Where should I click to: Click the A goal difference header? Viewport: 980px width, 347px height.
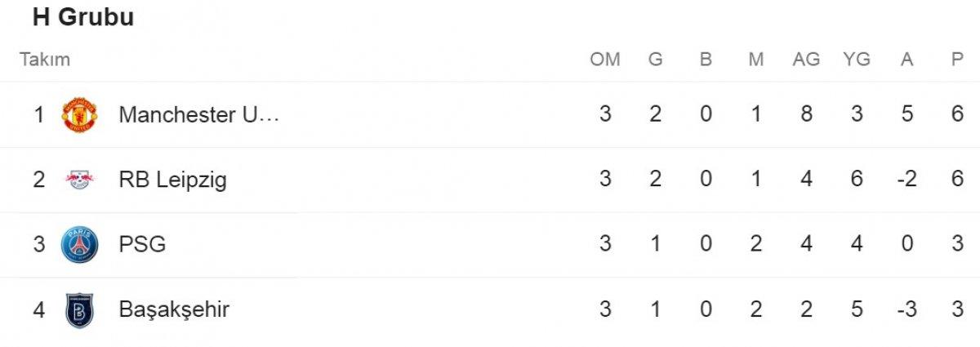pos(906,60)
